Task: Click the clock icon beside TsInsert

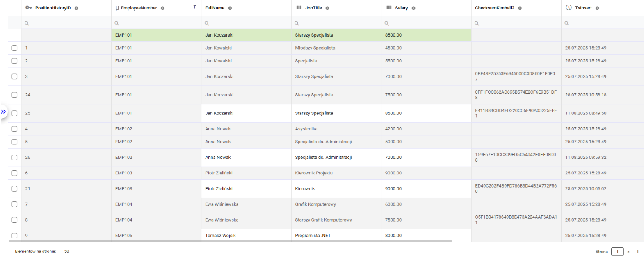Action: coord(569,7)
